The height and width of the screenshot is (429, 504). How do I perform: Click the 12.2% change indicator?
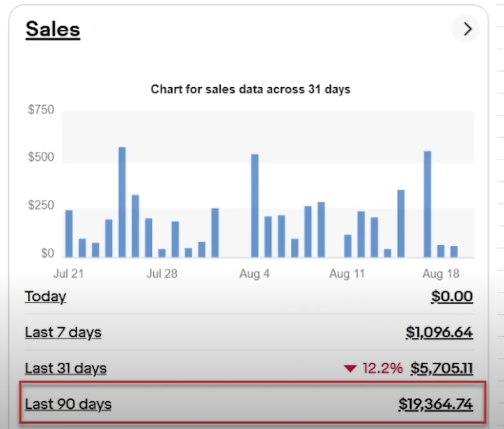click(x=382, y=368)
